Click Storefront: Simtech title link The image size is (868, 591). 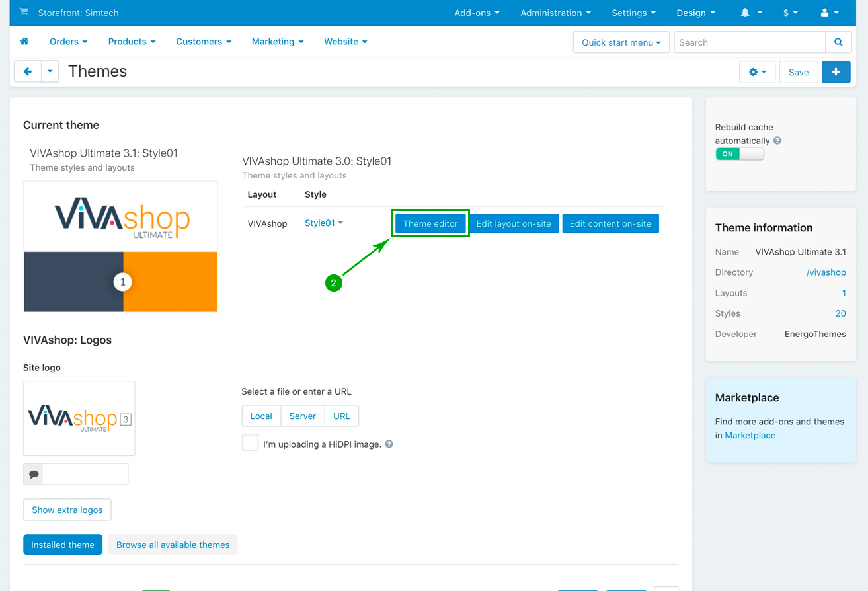[79, 13]
